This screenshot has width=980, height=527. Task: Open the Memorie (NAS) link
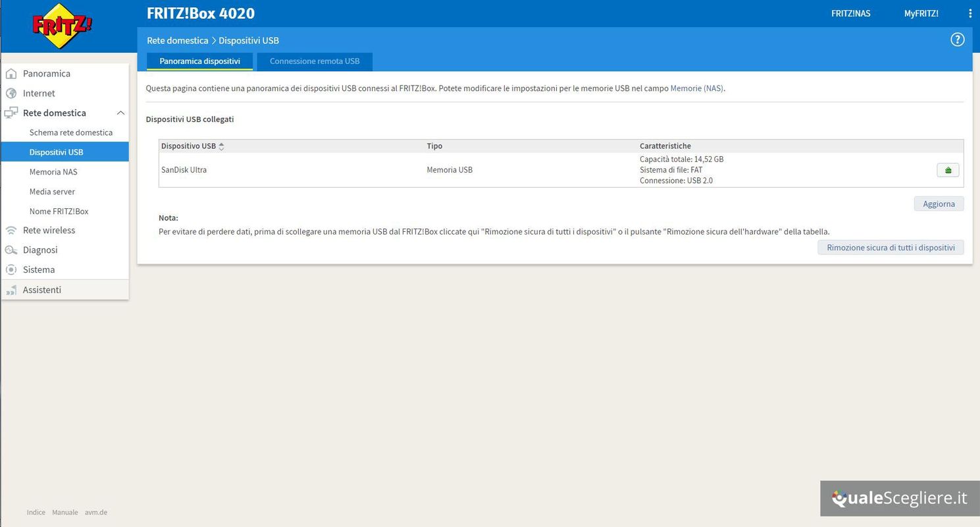pos(696,88)
